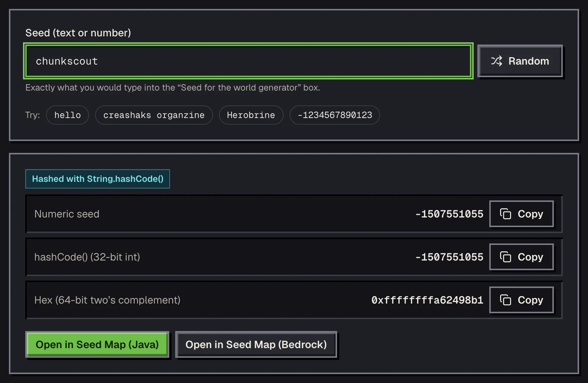Image resolution: width=588 pixels, height=383 pixels.
Task: Try the 'hello' example seed
Action: pos(68,115)
